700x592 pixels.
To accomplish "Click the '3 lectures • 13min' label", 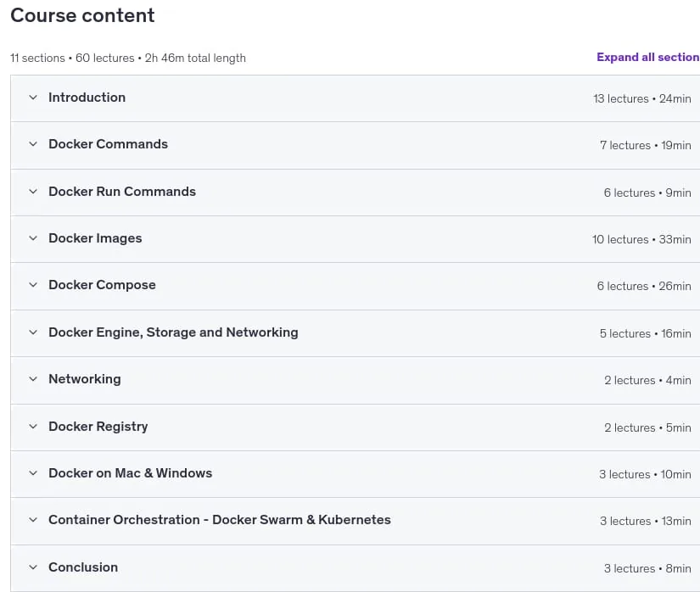I will (x=646, y=521).
